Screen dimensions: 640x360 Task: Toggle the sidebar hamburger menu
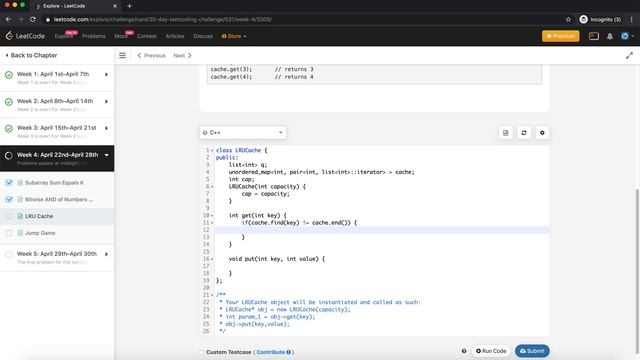122,55
